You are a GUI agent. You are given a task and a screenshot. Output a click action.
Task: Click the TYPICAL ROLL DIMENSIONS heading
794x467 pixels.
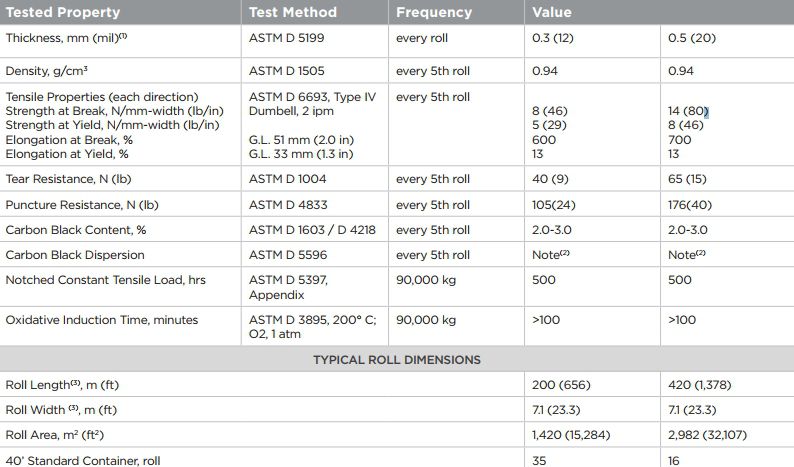pyautogui.click(x=397, y=360)
